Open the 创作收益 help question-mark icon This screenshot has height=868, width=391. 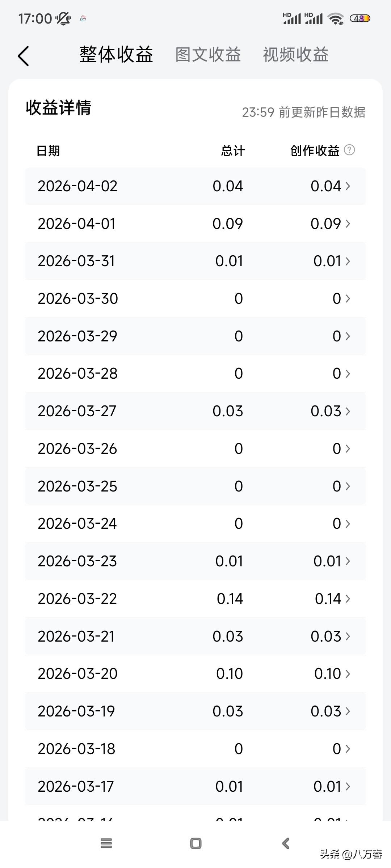click(x=349, y=150)
